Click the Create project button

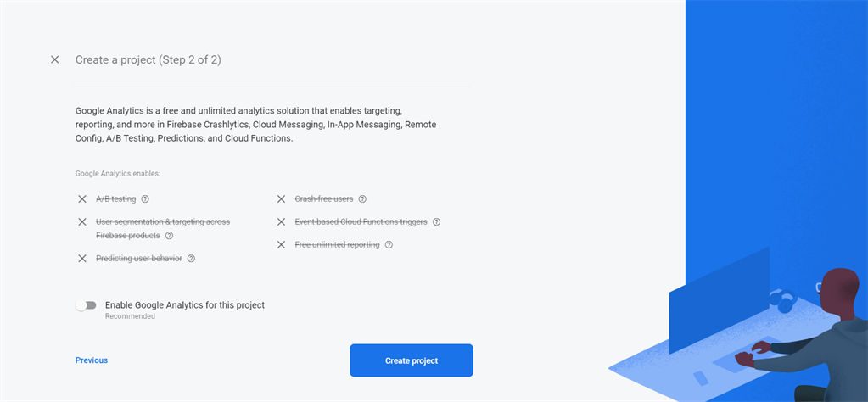[x=412, y=360]
